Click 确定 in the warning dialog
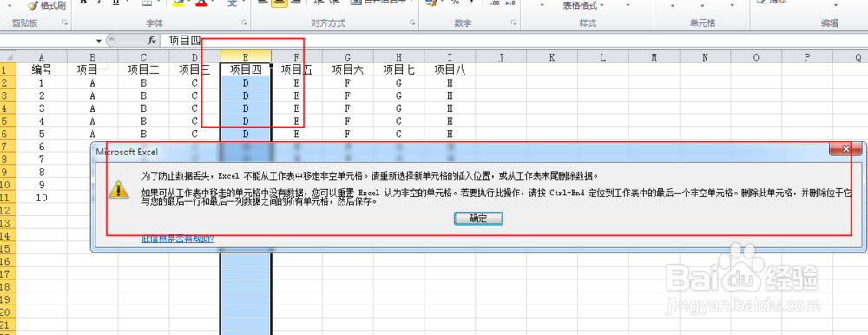The width and height of the screenshot is (868, 335). click(x=478, y=219)
